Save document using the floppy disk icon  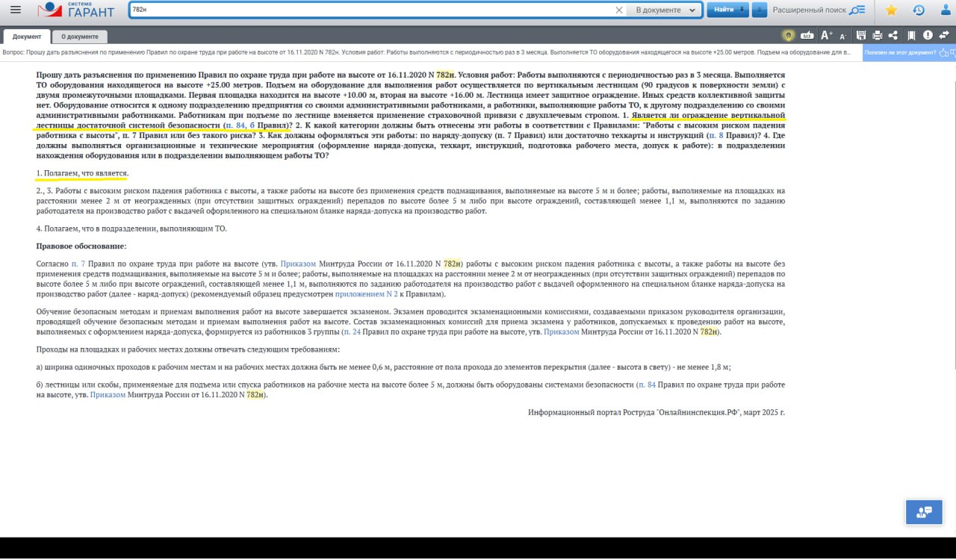[861, 35]
